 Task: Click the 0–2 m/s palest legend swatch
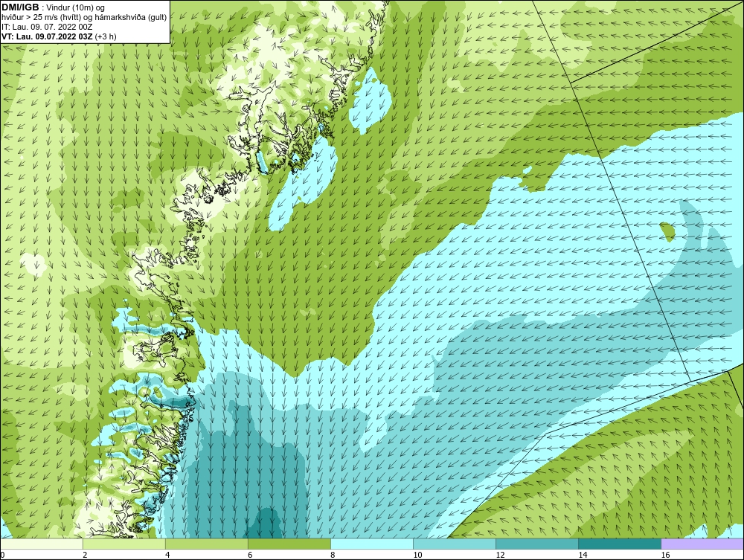(42, 544)
